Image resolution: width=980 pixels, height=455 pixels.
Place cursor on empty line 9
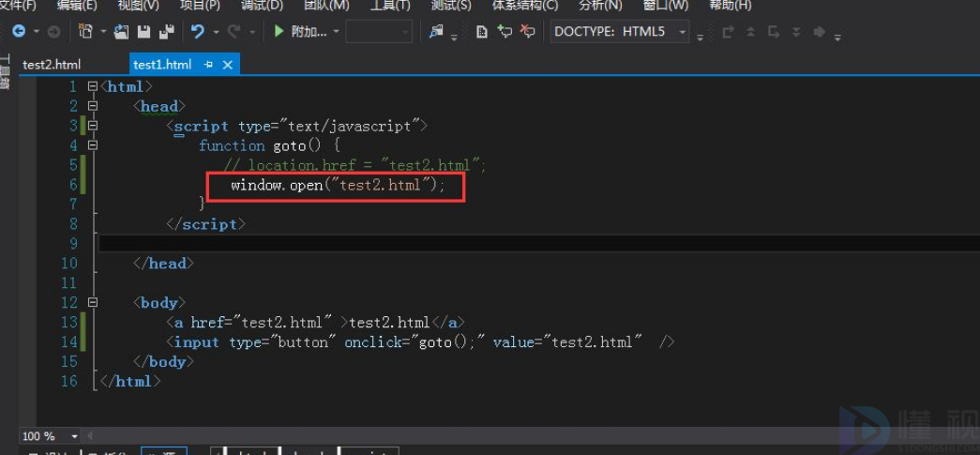pyautogui.click(x=539, y=243)
